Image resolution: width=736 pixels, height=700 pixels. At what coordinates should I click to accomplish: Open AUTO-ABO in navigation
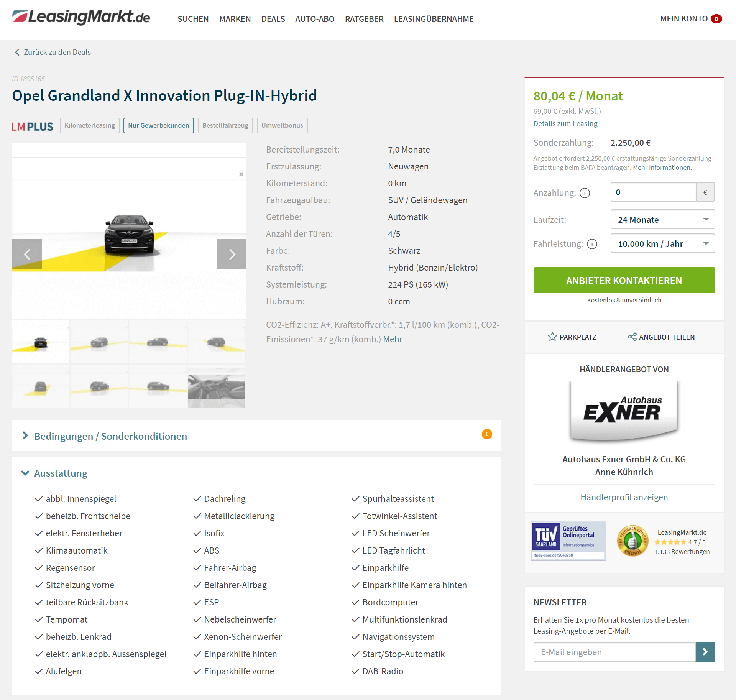pos(315,19)
